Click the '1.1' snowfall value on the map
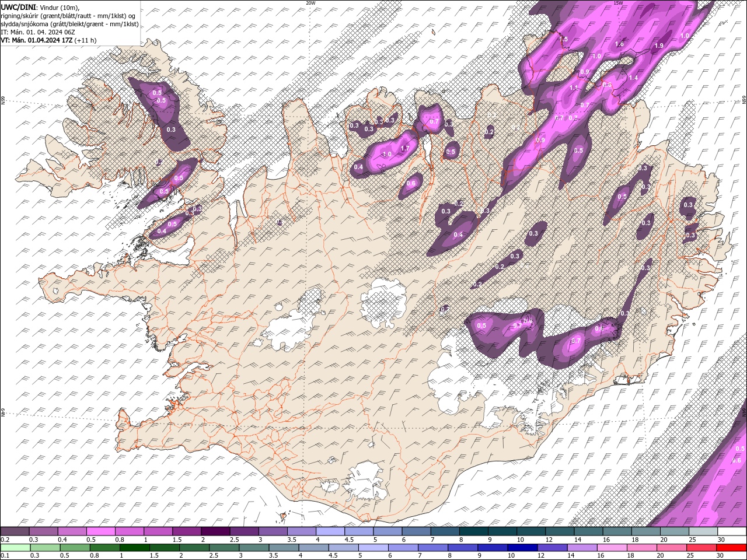 click(x=573, y=87)
